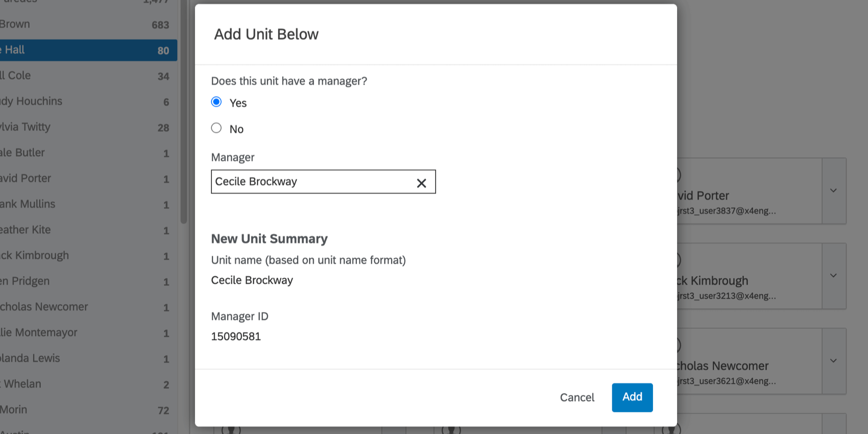Clear the Cecile Brockway manager field
This screenshot has height=434, width=868.
pyautogui.click(x=421, y=183)
